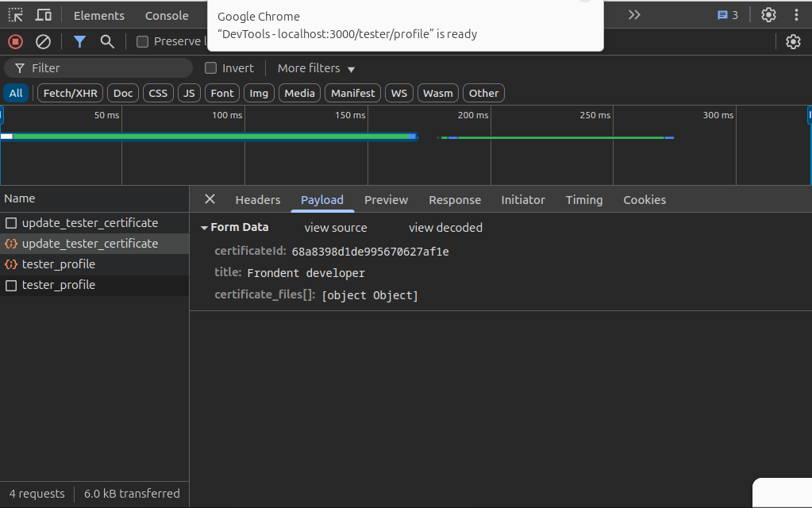Viewport: 812px width, 508px height.
Task: Show more DevTools tabs chevron
Action: click(633, 15)
